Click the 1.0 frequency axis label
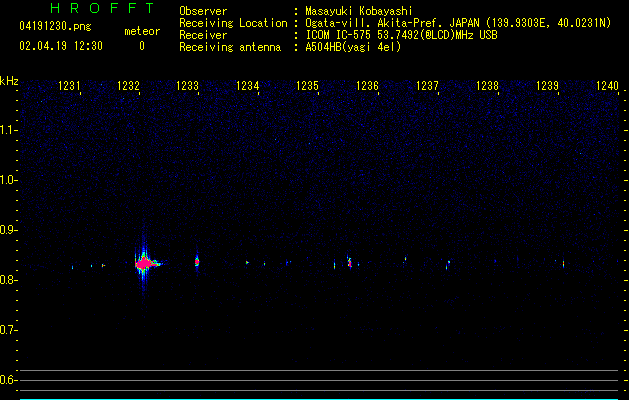Image resolution: width=629 pixels, height=400 pixels. pos(8,180)
